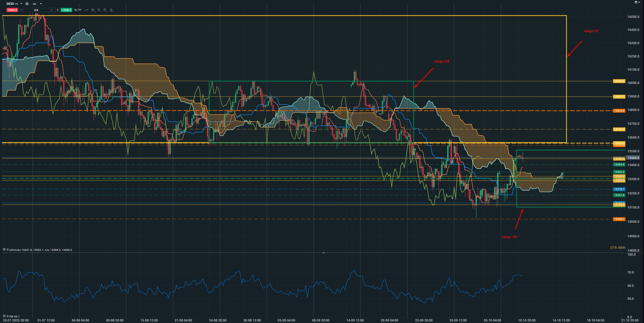Viewport: 644px width, 323px height.
Task: Click the green buy price 15506.2 button
Action: [x=66, y=10]
